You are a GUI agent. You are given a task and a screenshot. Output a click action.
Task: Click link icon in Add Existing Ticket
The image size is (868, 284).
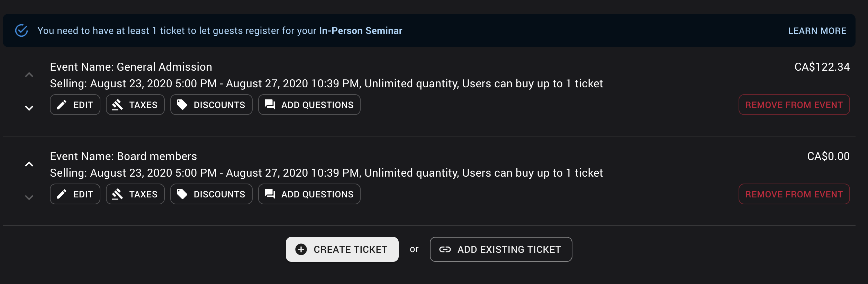[445, 249]
